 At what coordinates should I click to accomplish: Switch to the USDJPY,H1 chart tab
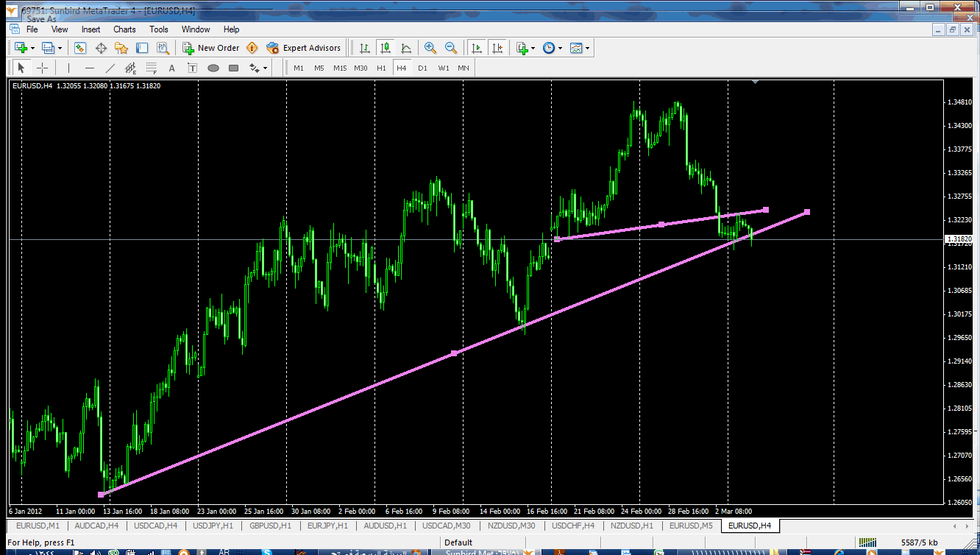click(x=213, y=526)
